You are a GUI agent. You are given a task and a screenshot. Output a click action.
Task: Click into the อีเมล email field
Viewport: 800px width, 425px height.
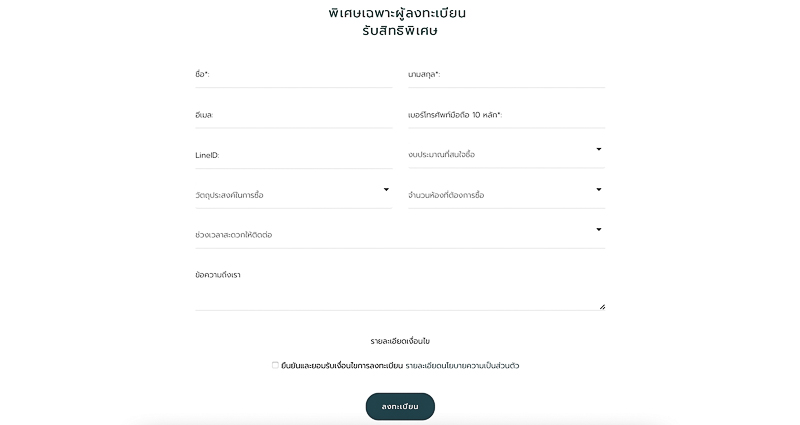tap(293, 115)
